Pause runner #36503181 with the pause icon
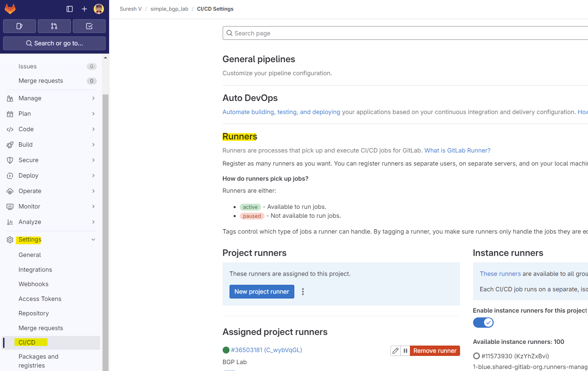This screenshot has width=588, height=371. (x=405, y=351)
